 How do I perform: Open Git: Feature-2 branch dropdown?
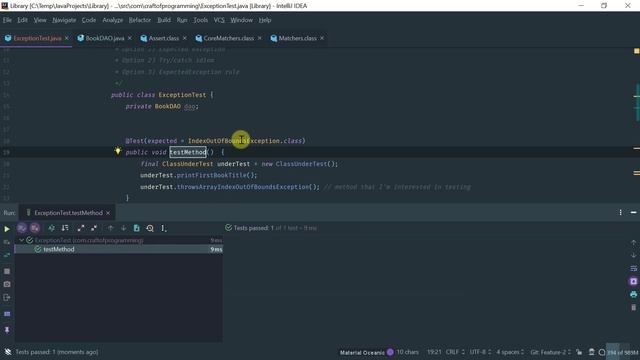coord(551,352)
